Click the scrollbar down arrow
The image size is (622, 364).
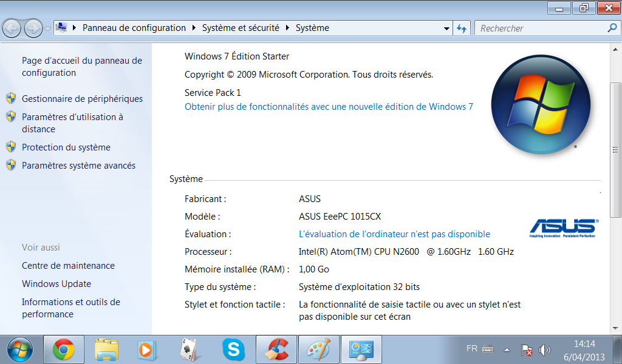pos(615,328)
